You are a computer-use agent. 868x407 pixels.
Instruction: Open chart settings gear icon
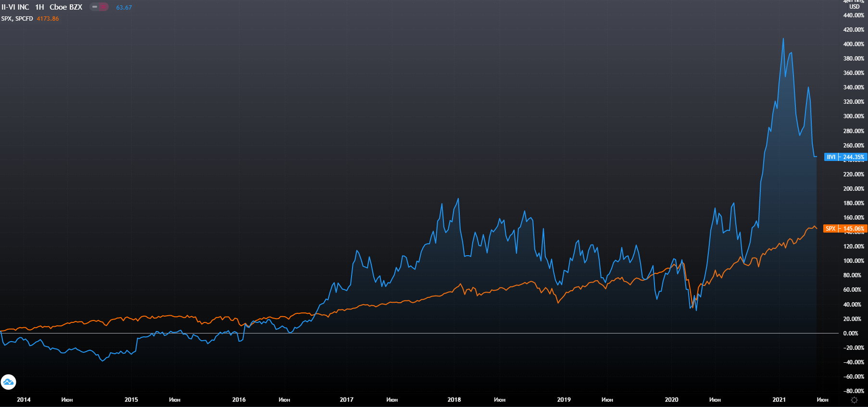[854, 400]
